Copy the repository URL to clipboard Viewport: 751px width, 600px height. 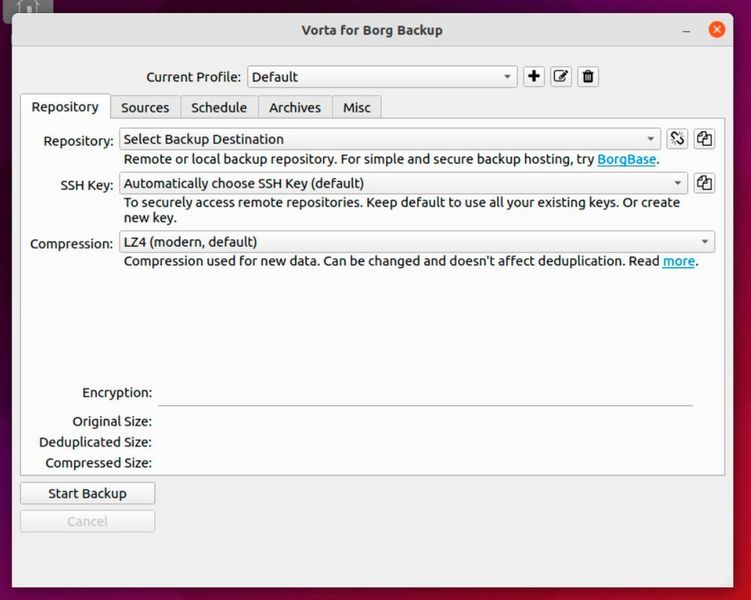click(x=705, y=139)
